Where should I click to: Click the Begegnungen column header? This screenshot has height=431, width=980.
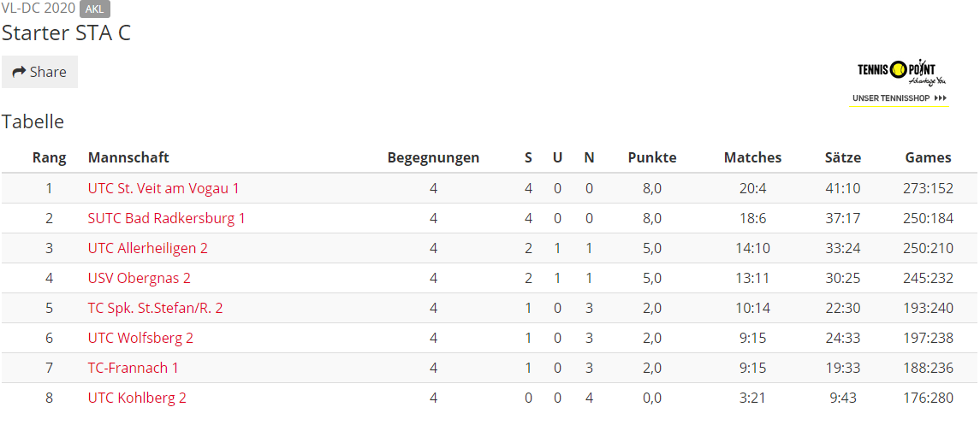(x=433, y=157)
